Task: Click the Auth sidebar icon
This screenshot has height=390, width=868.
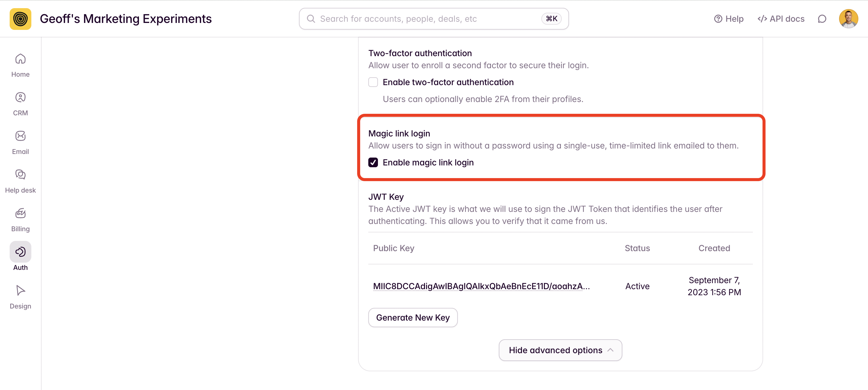Action: pyautogui.click(x=20, y=252)
